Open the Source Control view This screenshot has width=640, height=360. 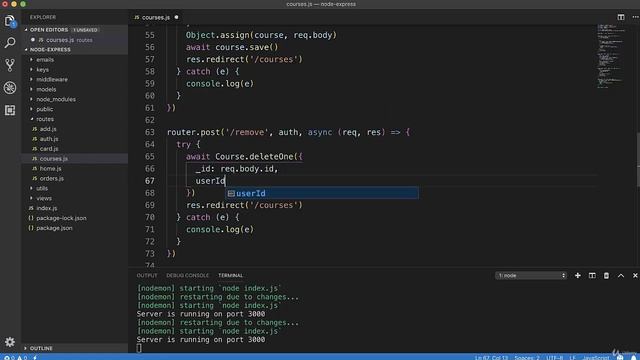click(x=10, y=65)
